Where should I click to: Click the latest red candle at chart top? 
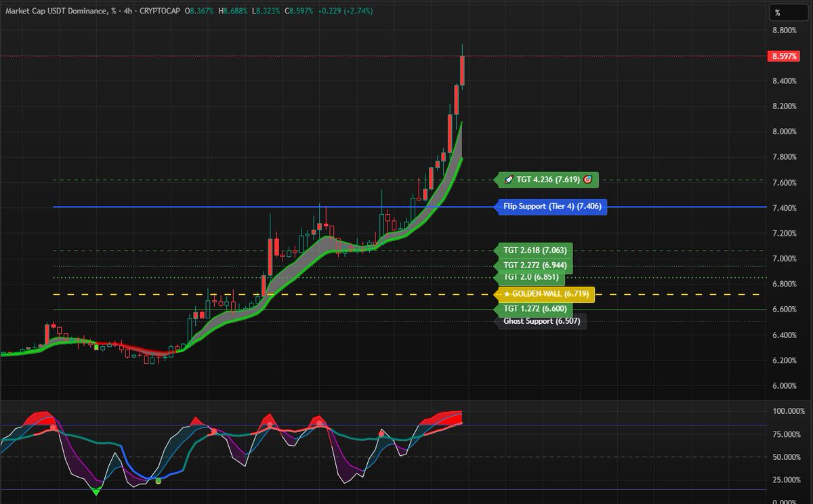pyautogui.click(x=462, y=70)
